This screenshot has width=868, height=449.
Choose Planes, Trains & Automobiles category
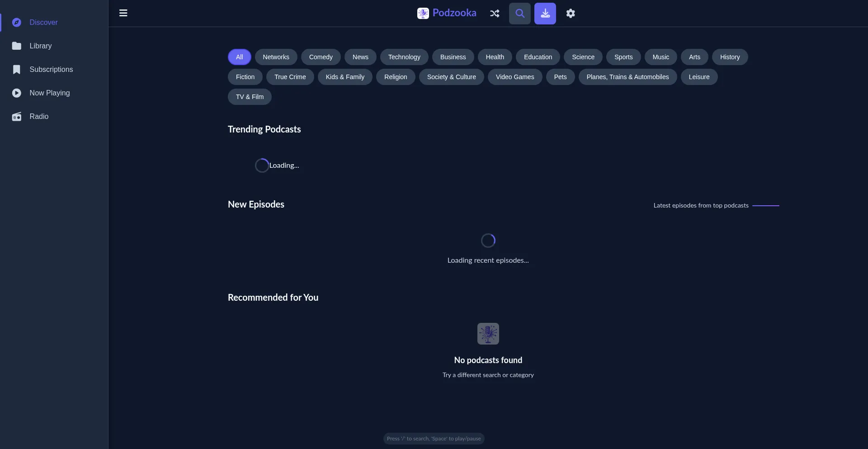coord(627,77)
